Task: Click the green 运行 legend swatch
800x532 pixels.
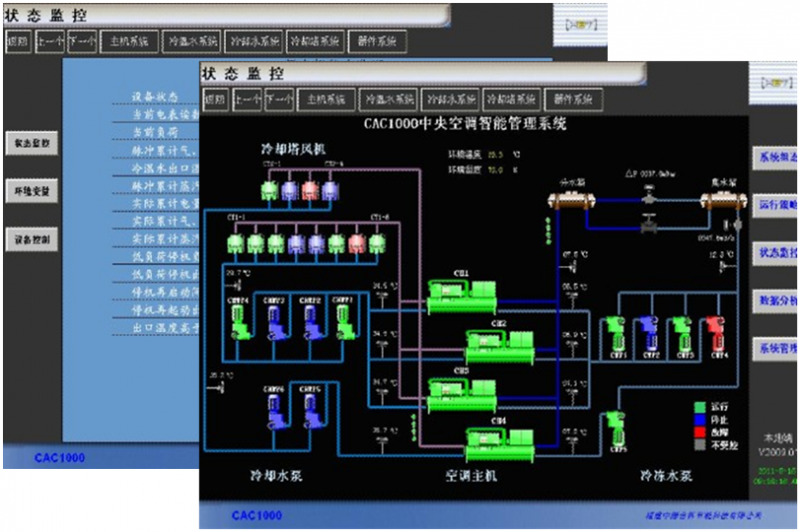Action: (x=700, y=408)
